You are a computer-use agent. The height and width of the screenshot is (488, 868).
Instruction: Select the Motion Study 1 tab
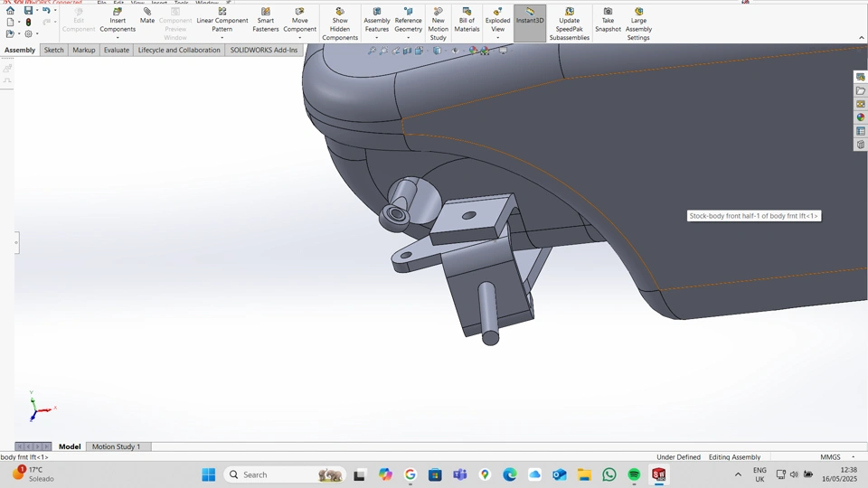point(116,446)
